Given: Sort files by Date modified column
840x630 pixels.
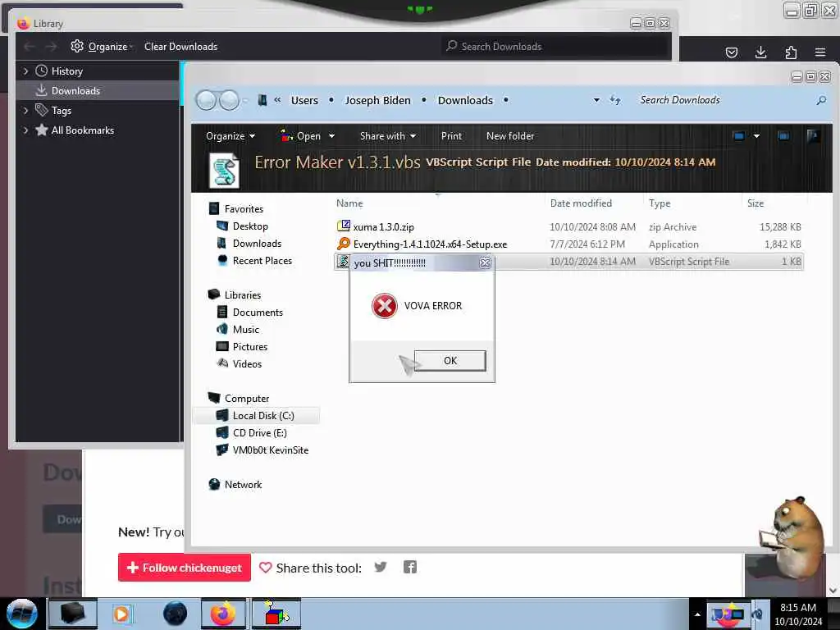Looking at the screenshot, I should click(x=581, y=203).
